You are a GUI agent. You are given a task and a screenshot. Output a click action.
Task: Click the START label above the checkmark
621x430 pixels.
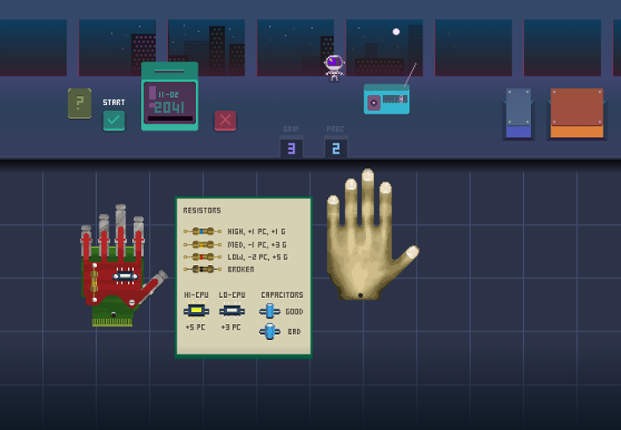[x=114, y=102]
